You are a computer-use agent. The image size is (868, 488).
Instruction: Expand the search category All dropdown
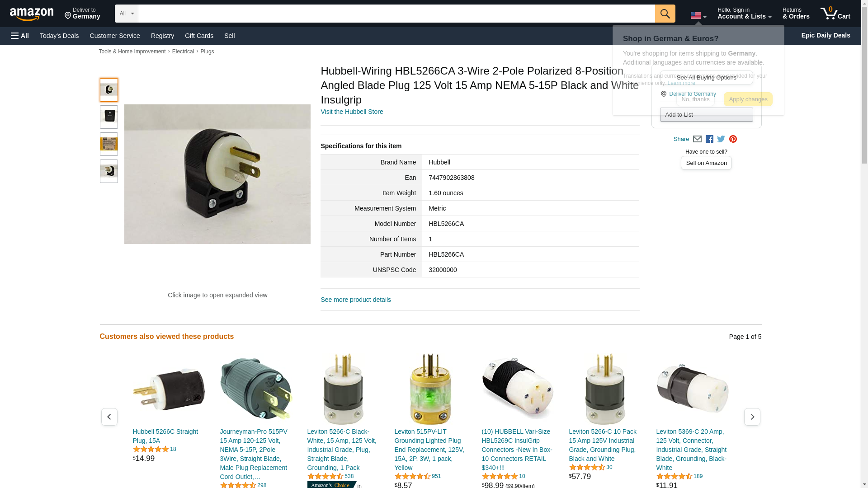126,14
